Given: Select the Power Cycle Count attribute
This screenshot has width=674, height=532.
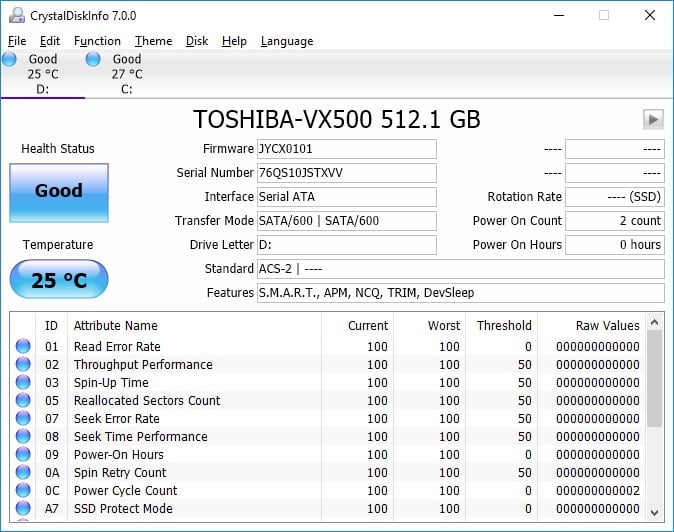Looking at the screenshot, I should (x=126, y=491).
